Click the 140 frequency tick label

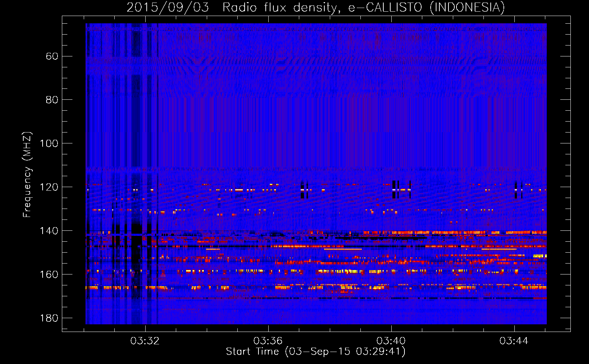pyautogui.click(x=49, y=231)
